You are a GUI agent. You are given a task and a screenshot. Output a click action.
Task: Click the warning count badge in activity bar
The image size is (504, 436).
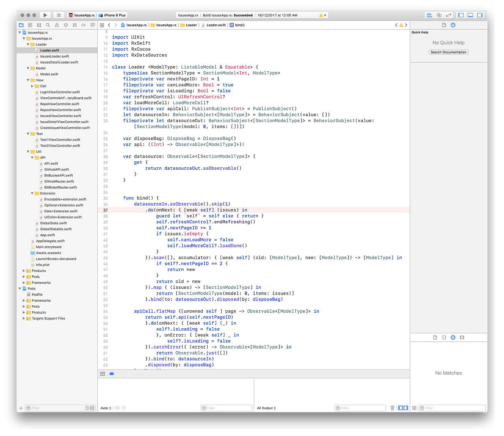tap(322, 15)
